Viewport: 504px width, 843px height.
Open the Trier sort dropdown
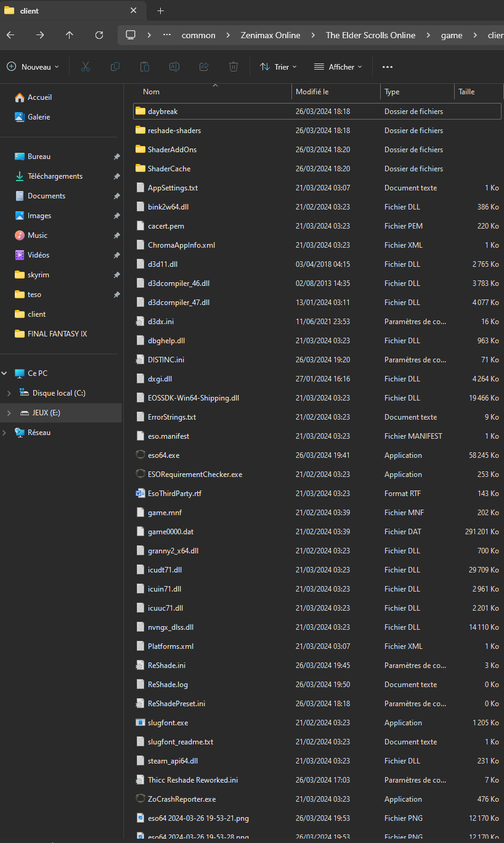(278, 67)
